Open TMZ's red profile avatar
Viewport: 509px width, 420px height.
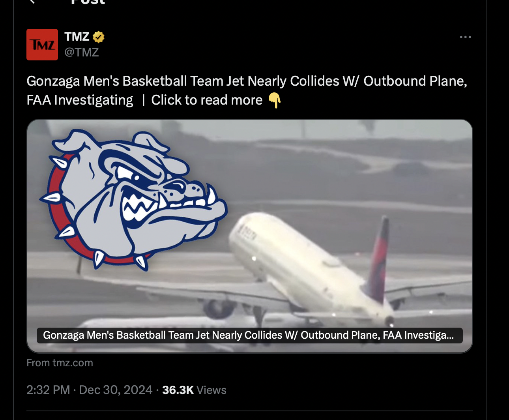coord(42,45)
